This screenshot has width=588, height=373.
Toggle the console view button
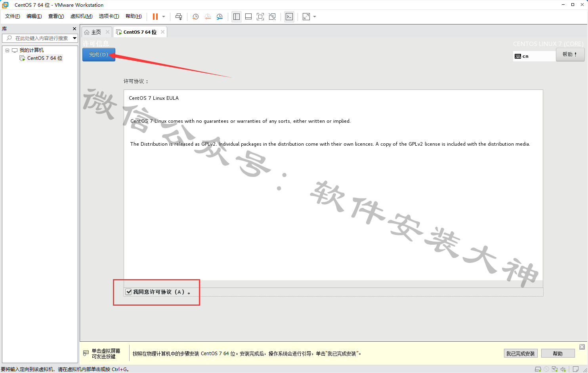click(289, 17)
